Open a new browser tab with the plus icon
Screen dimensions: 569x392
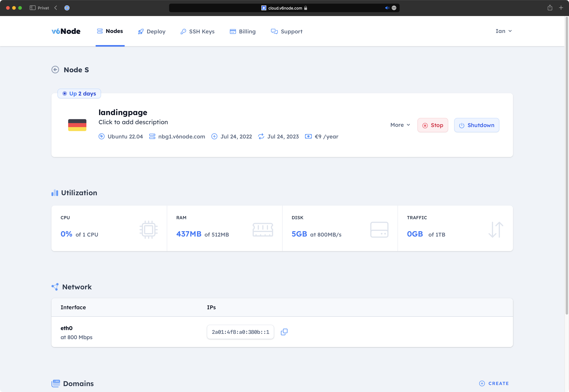click(561, 8)
